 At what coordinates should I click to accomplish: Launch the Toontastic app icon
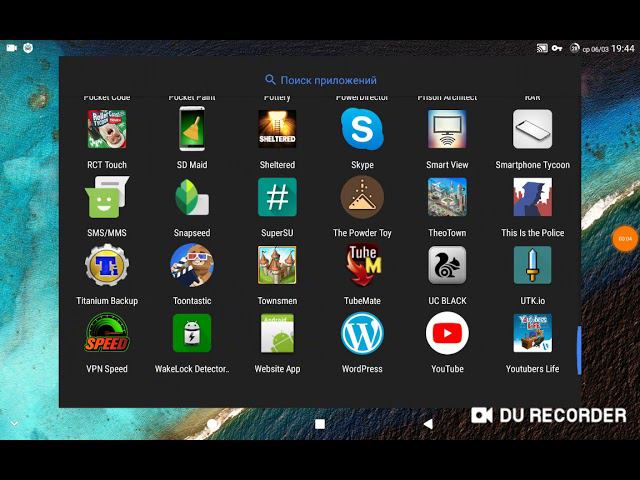192,265
